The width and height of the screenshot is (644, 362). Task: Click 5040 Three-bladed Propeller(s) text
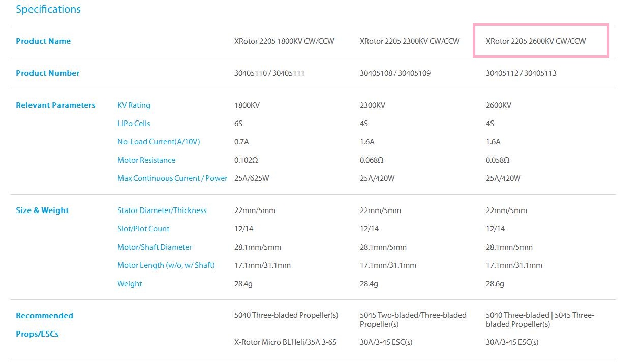[x=286, y=315]
